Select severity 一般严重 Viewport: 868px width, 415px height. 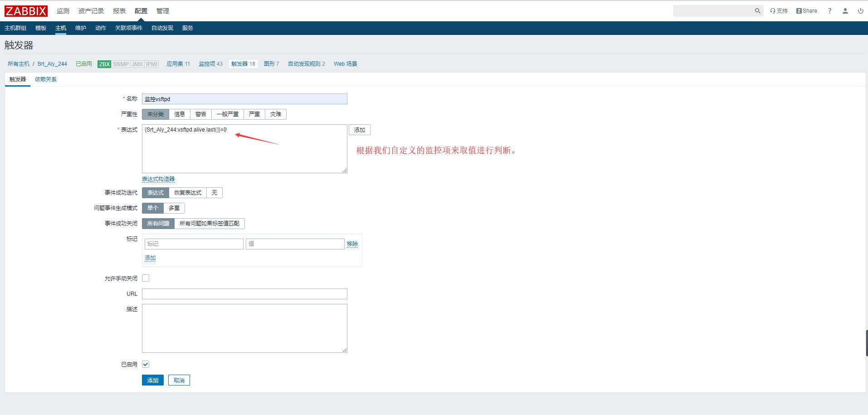tap(228, 114)
